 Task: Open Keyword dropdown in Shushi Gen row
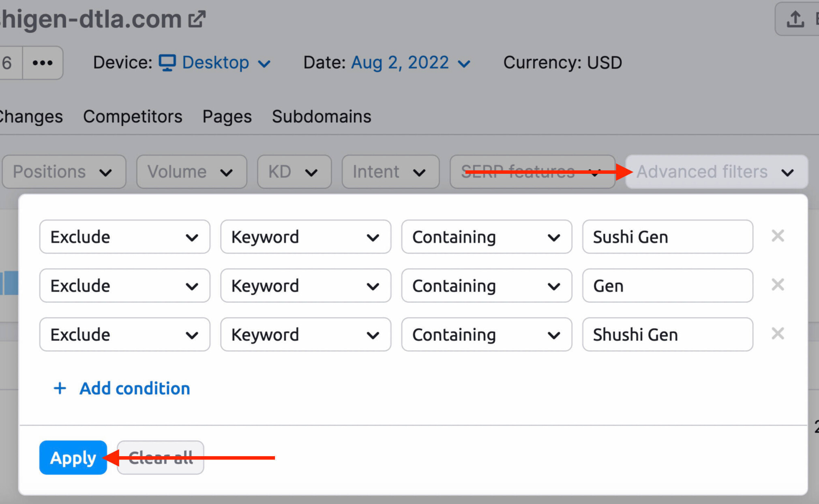coord(306,335)
